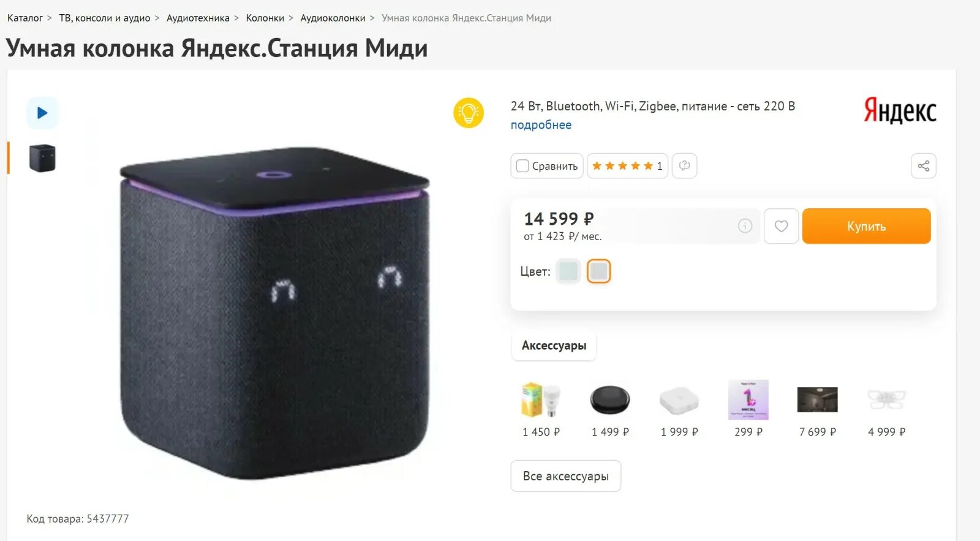
Task: Select the gray color swatch
Action: pos(599,271)
